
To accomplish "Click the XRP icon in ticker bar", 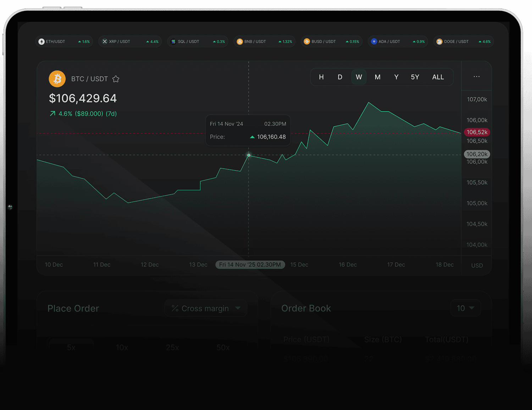I will click(105, 41).
